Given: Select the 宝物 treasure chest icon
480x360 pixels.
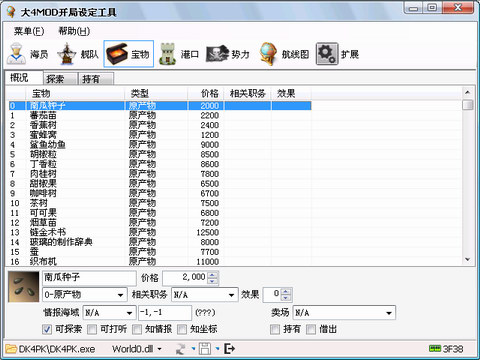Looking at the screenshot, I should [117, 54].
